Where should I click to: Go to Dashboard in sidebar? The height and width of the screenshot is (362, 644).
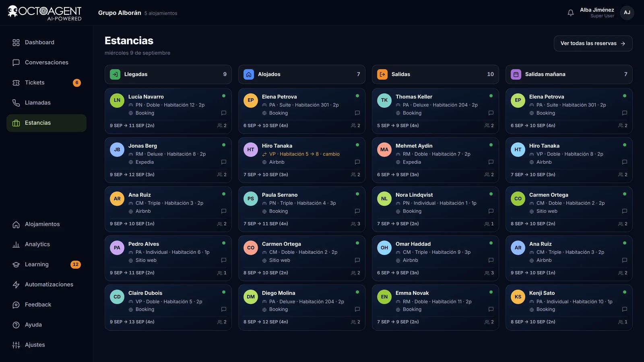pos(46,42)
